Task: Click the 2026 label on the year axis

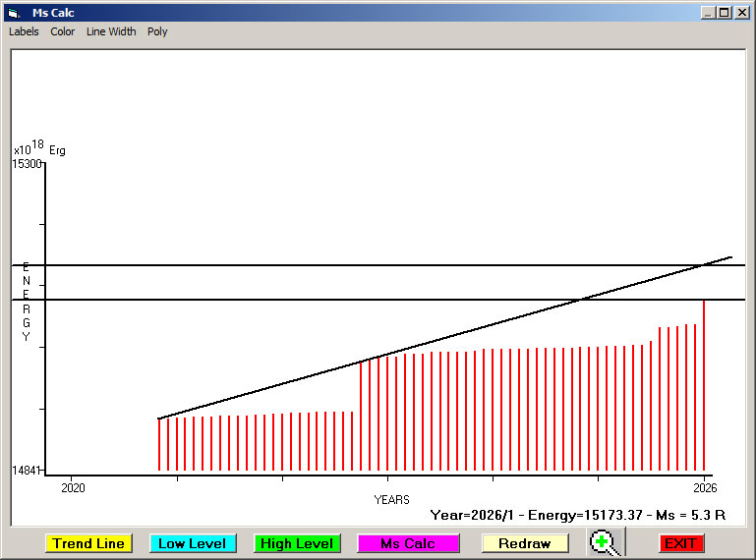Action: [704, 487]
